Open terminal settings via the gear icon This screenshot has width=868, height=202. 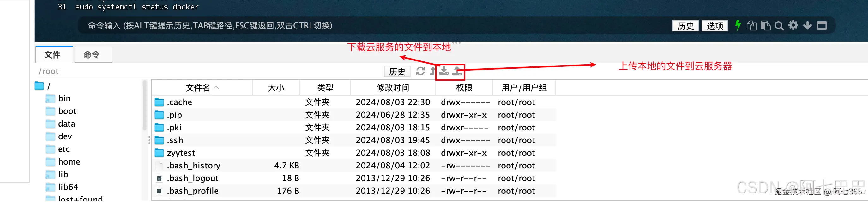tap(793, 25)
